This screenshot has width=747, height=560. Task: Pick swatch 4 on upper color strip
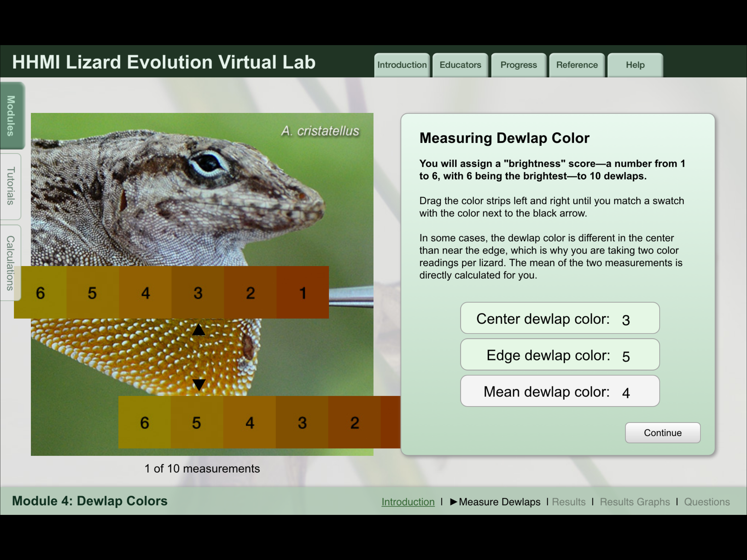pyautogui.click(x=145, y=293)
